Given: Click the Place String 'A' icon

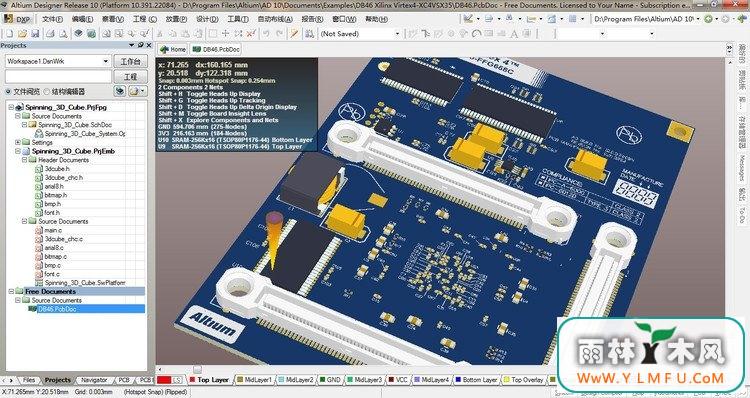Looking at the screenshot, I should pyautogui.click(x=514, y=34).
